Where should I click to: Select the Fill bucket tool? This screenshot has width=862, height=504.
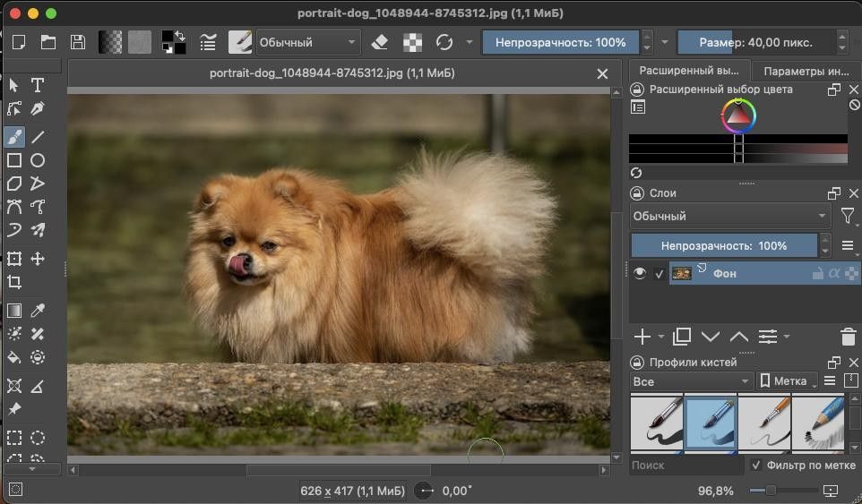click(14, 357)
